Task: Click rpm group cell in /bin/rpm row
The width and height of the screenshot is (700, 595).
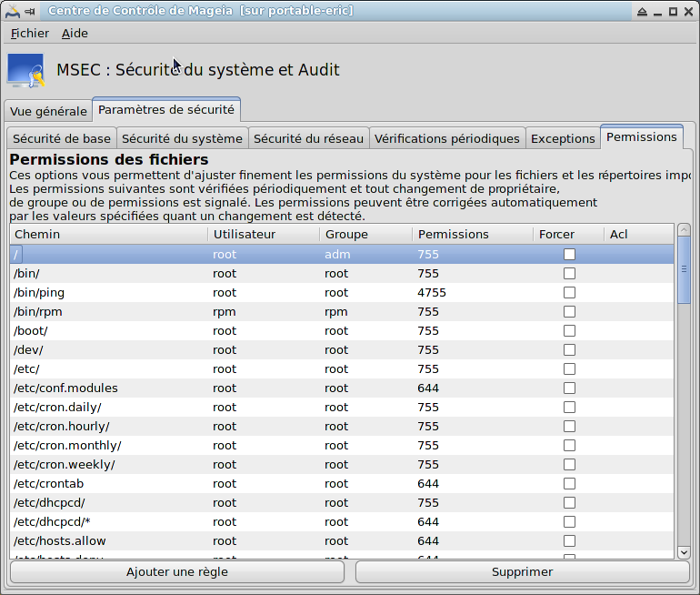Action: (336, 312)
